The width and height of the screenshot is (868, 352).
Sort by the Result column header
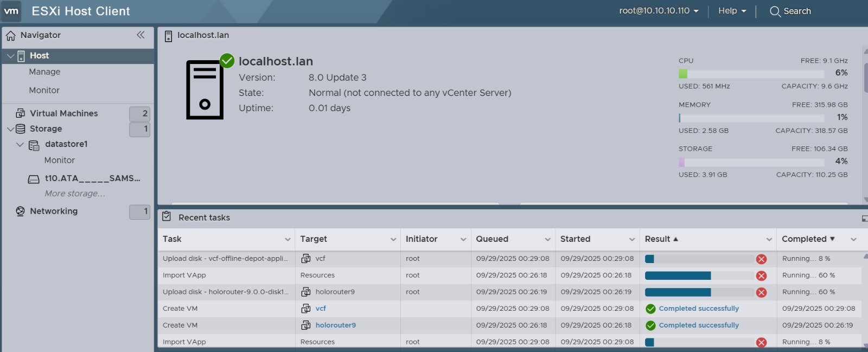coord(658,239)
